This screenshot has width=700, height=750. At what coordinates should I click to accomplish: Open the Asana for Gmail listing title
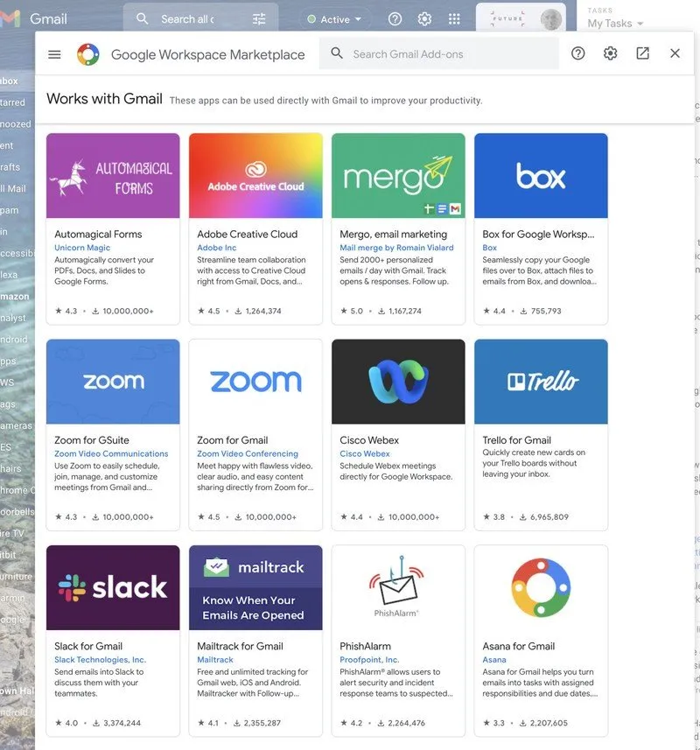tap(518, 646)
